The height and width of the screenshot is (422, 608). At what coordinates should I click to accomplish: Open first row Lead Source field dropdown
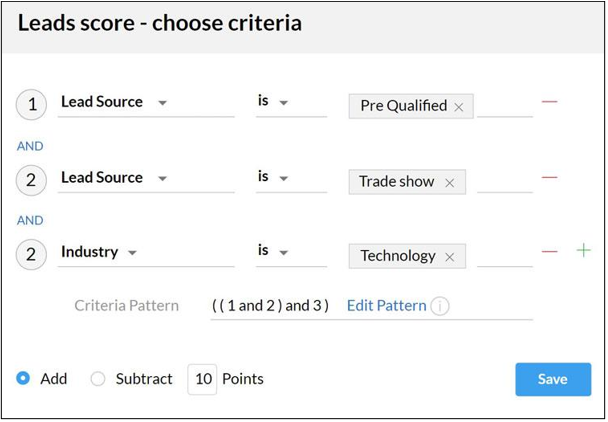146,103
